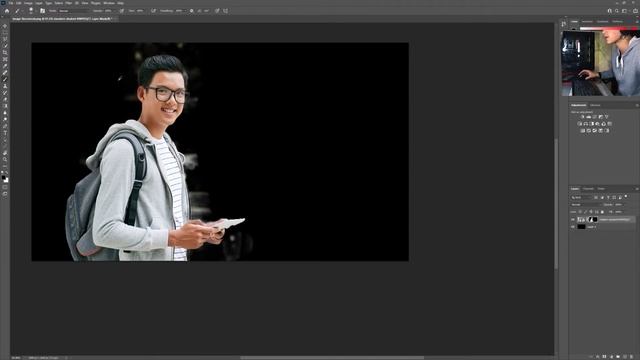Viewport: 640px width, 360px height.
Task: Add a Hue/Saturation adjustment layer
Action: tap(580, 124)
